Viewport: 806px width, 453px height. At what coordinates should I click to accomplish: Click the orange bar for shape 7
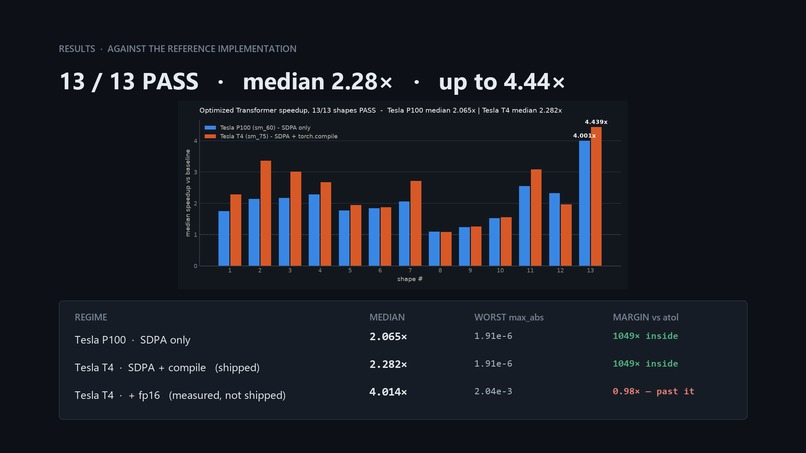[416, 223]
